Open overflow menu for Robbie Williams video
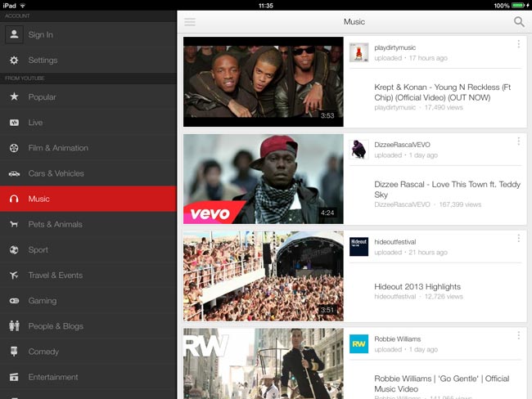 point(518,335)
